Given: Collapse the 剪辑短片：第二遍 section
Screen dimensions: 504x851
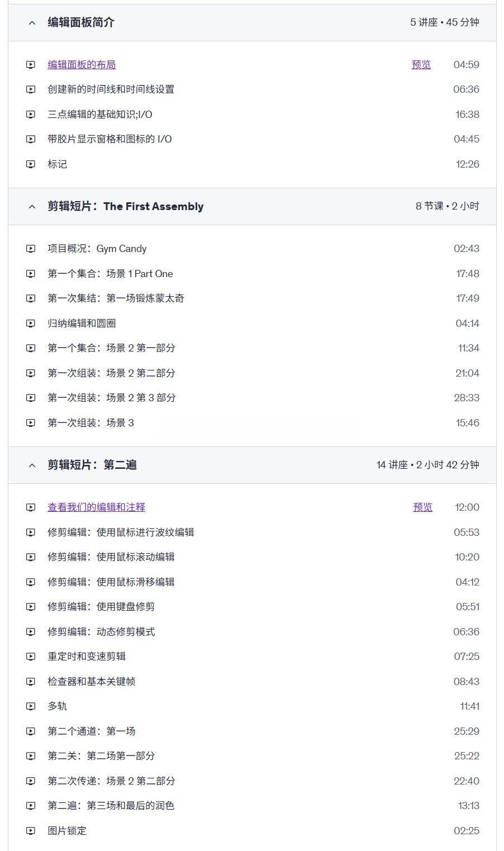Looking at the screenshot, I should tap(31, 464).
